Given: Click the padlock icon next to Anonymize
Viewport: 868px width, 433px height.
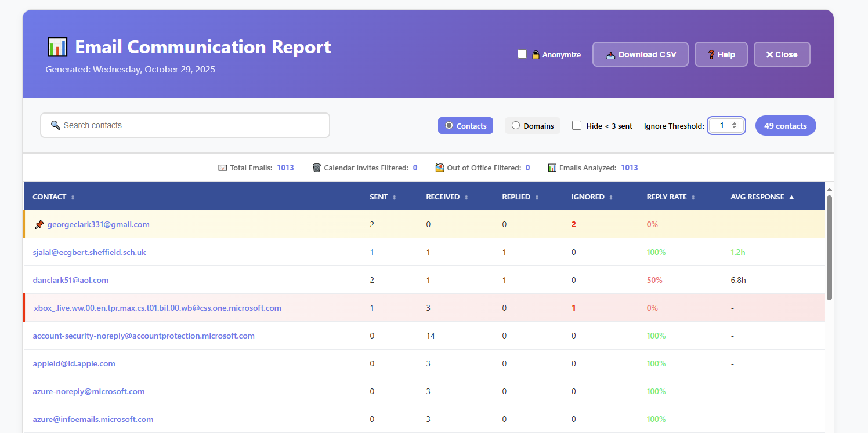Looking at the screenshot, I should tap(535, 54).
